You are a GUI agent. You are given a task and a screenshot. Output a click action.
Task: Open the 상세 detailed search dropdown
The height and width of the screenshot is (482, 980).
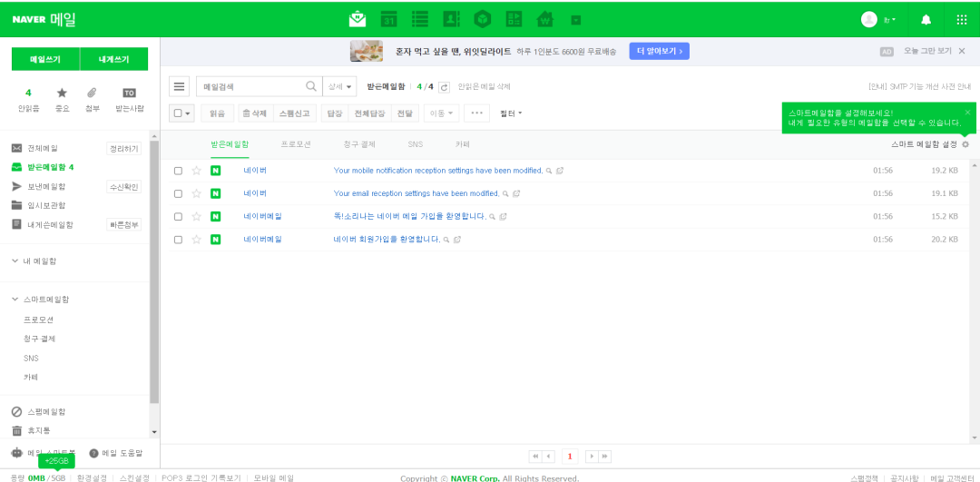coord(339,87)
